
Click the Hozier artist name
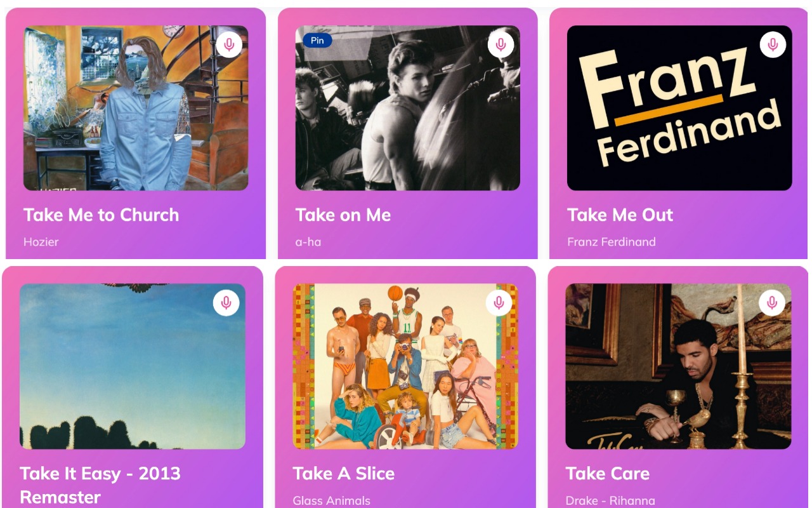(x=41, y=242)
